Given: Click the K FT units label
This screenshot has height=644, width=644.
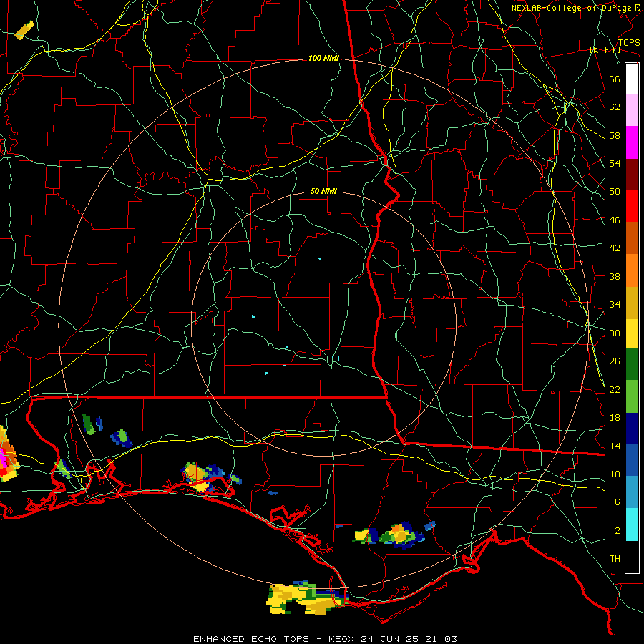Looking at the screenshot, I should tap(605, 50).
